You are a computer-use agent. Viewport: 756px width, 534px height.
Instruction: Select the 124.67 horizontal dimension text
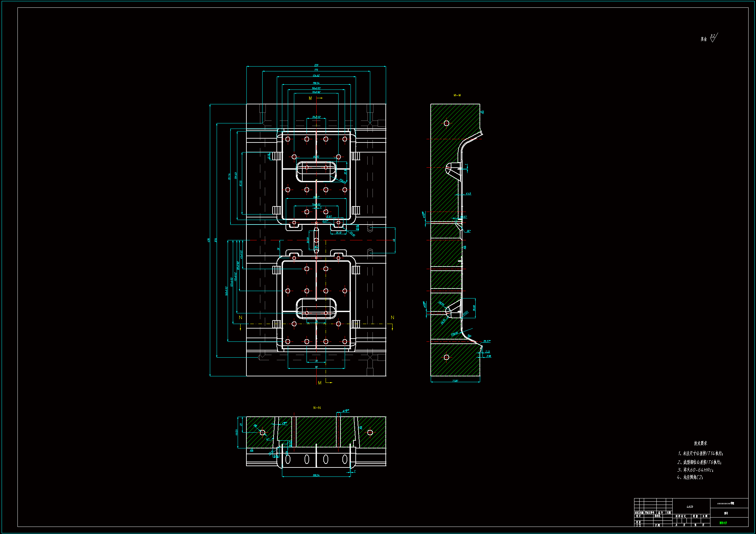point(316,76)
